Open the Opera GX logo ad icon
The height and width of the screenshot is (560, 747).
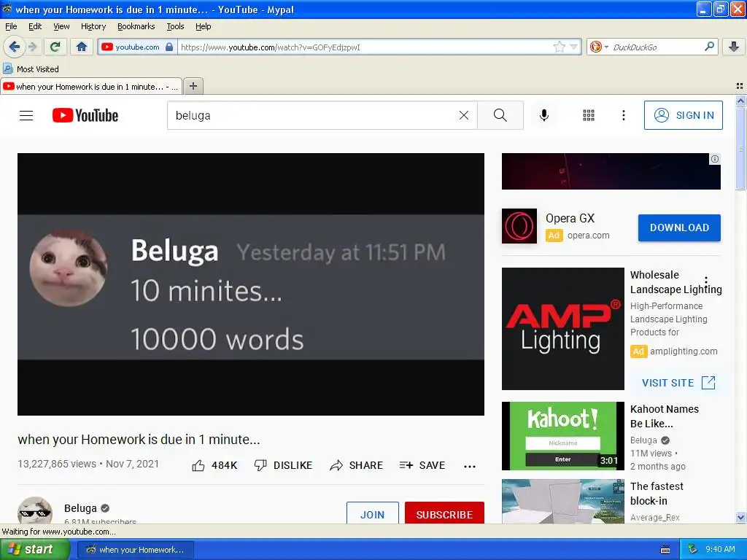coord(519,226)
